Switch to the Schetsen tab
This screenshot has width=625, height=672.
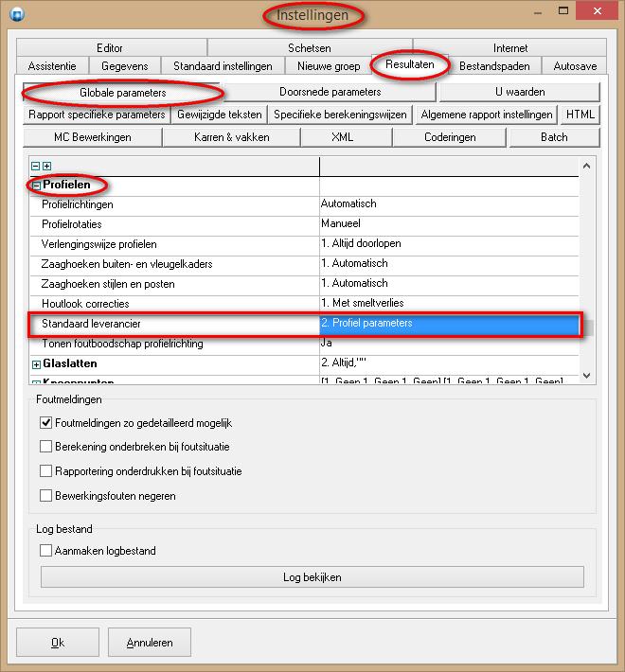pyautogui.click(x=310, y=47)
